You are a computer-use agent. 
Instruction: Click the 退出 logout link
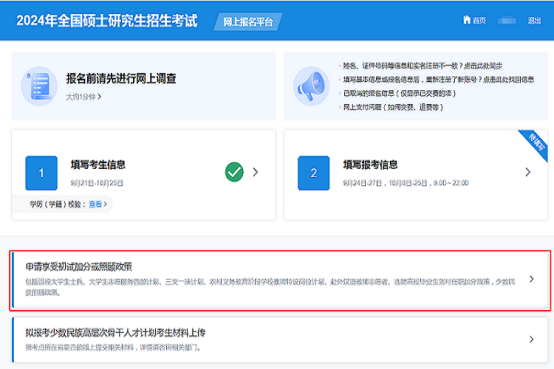click(x=534, y=21)
